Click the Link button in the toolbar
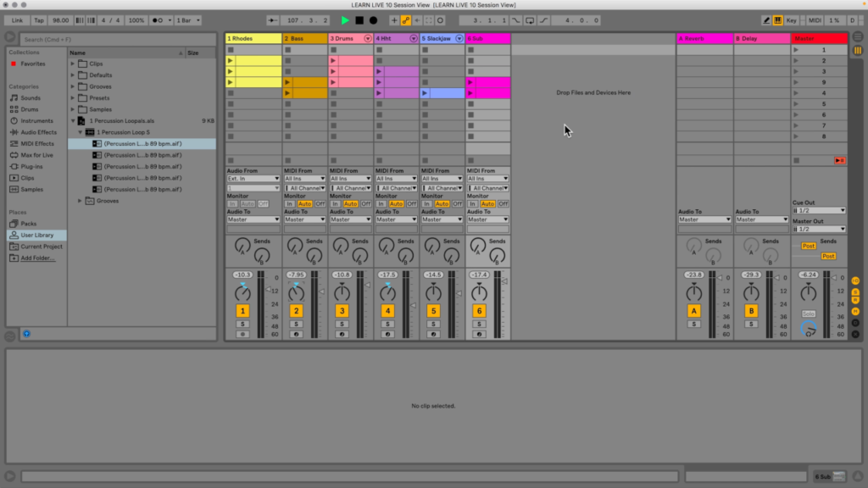Screen dimensions: 868x488 [17, 19]
